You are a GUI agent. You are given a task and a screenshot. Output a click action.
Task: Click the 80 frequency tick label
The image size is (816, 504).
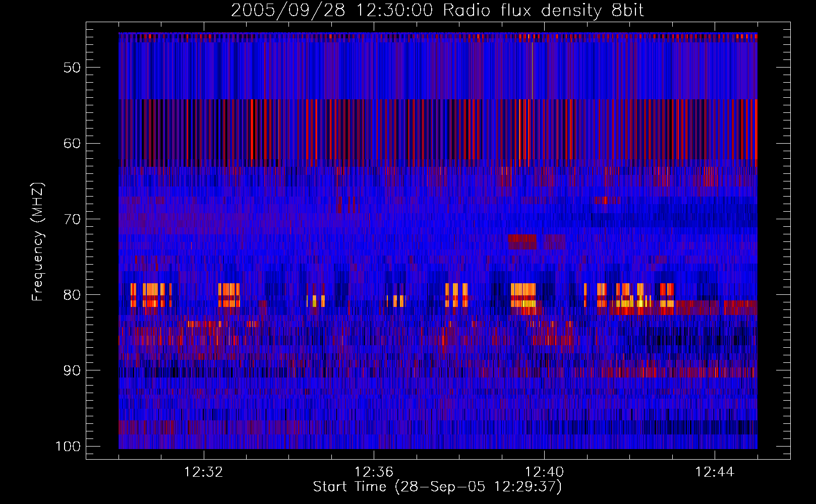pos(72,295)
